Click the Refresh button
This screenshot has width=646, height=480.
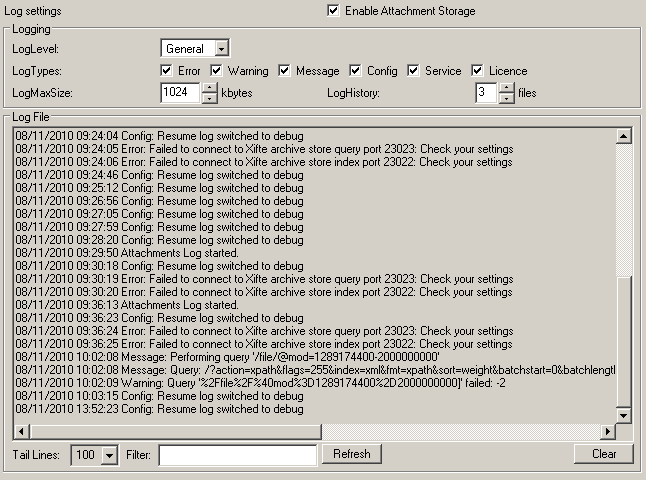[x=351, y=454]
